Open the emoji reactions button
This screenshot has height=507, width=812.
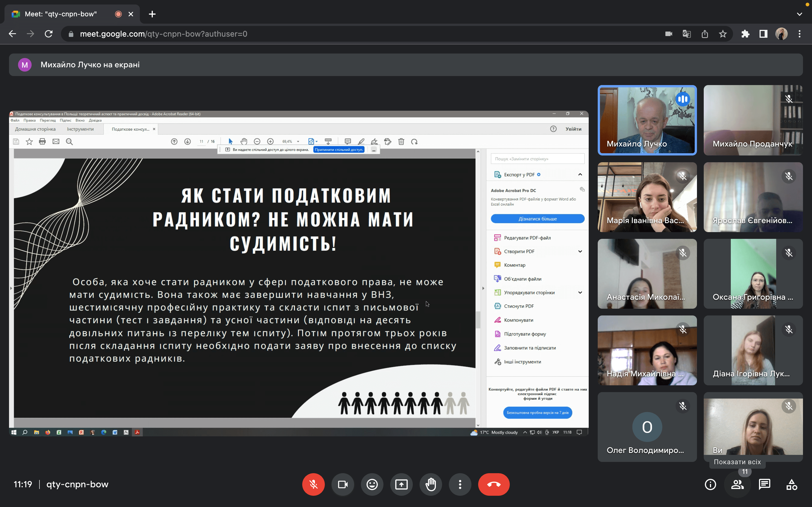pyautogui.click(x=372, y=484)
